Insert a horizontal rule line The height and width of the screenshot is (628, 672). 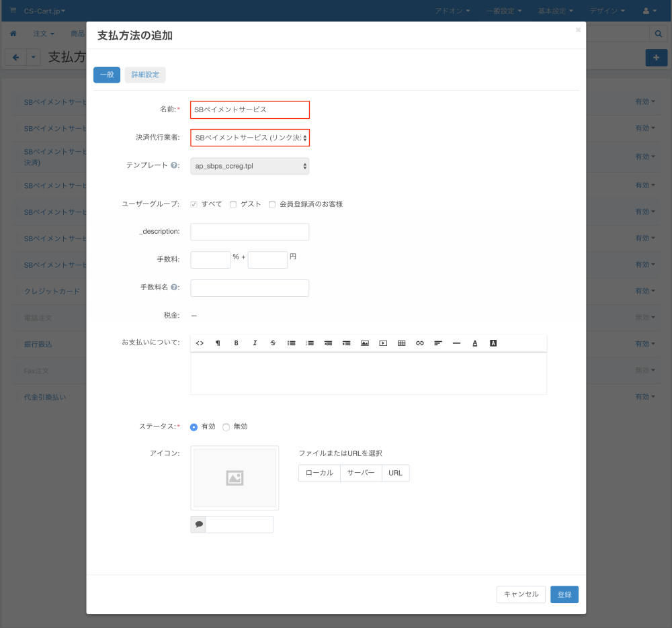click(456, 343)
